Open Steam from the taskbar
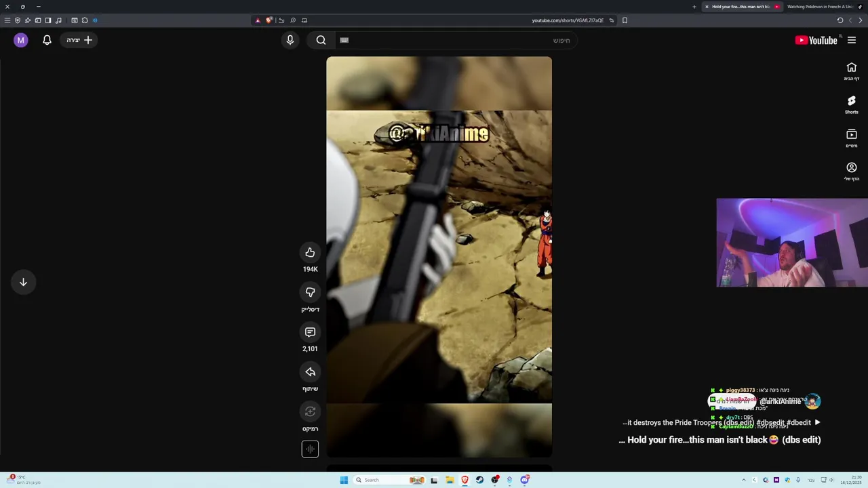The height and width of the screenshot is (488, 868). point(479,480)
